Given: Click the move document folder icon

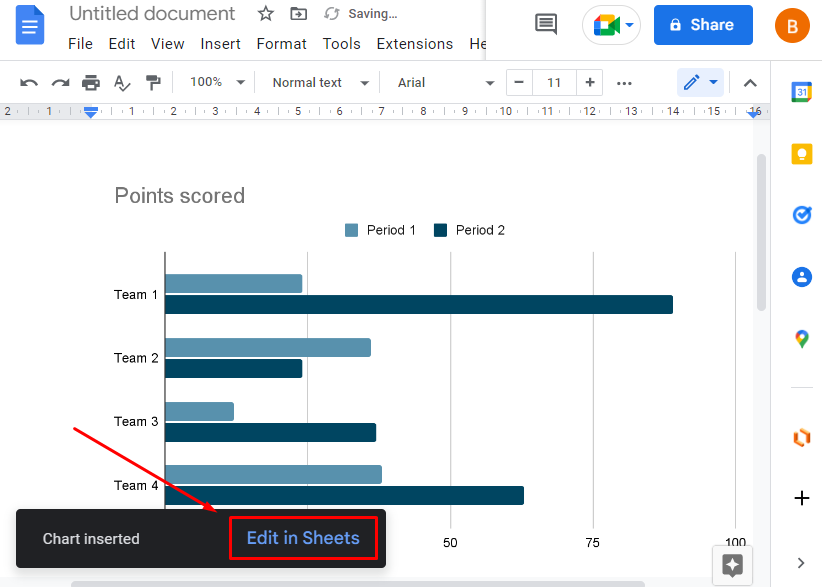Looking at the screenshot, I should point(298,14).
